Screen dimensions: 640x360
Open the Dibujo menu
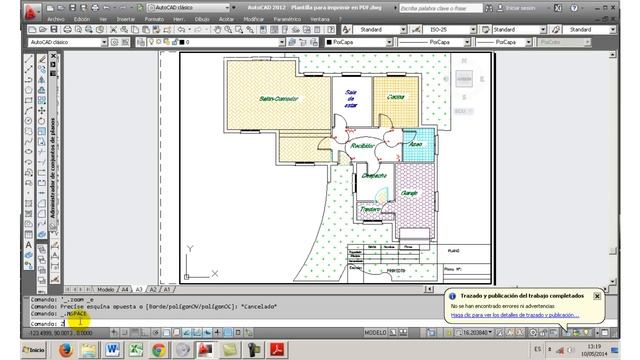(202, 19)
